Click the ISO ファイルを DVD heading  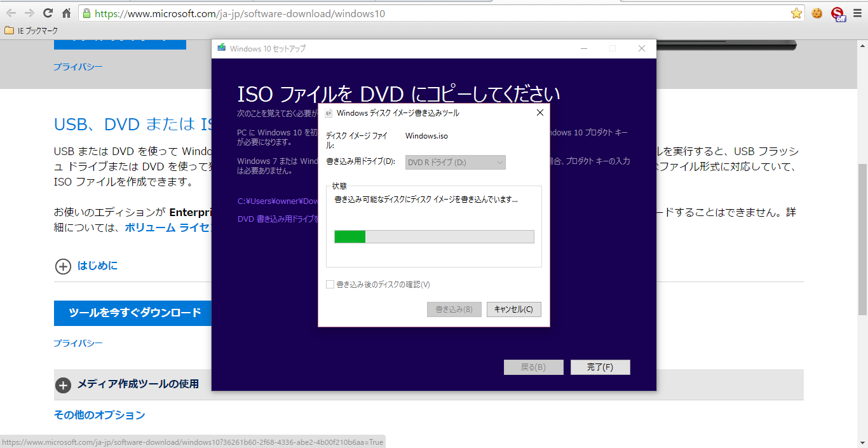point(398,95)
